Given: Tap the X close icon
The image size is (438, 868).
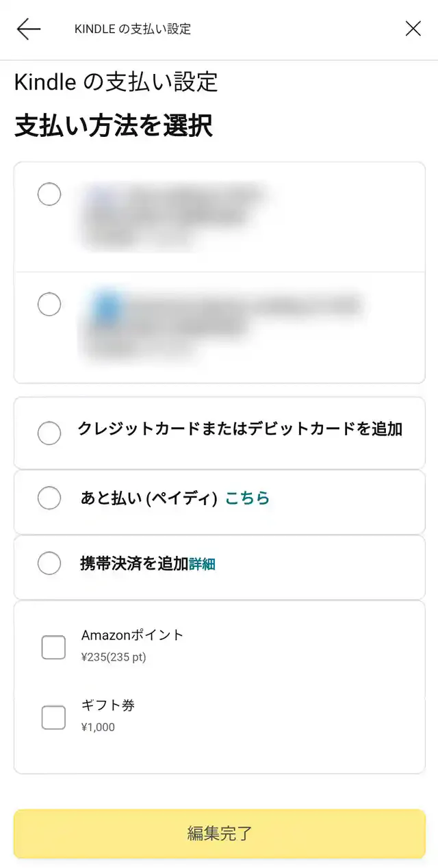Looking at the screenshot, I should point(413,29).
